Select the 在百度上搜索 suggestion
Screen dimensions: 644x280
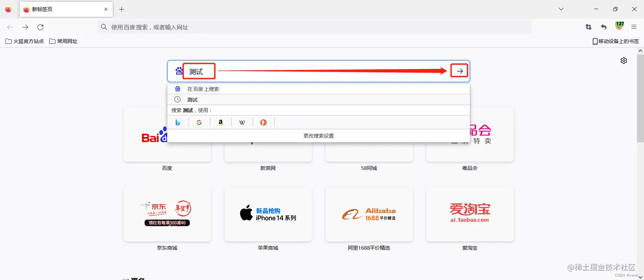pyautogui.click(x=319, y=89)
